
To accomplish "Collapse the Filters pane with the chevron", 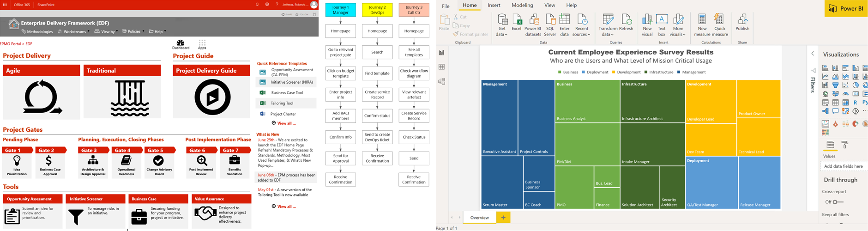I will (x=813, y=54).
